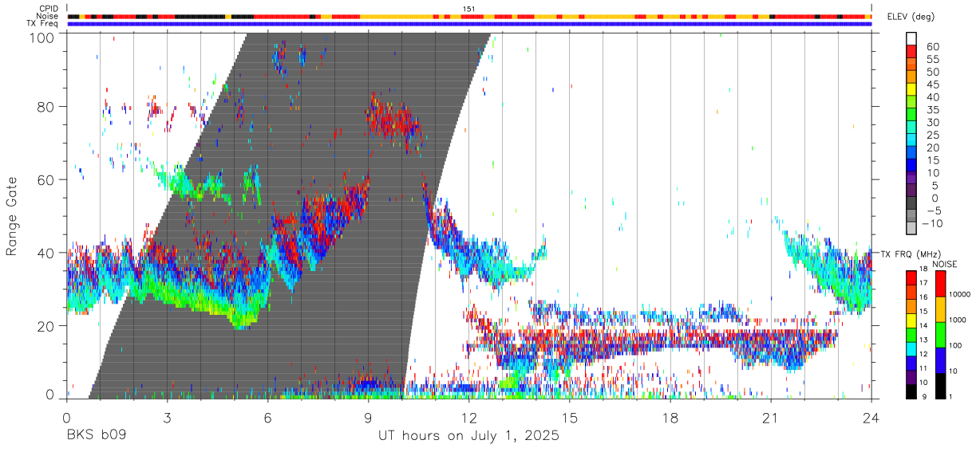This screenshot has height=452, width=980.
Task: Click the x-axis tick label 9
Action: point(368,418)
